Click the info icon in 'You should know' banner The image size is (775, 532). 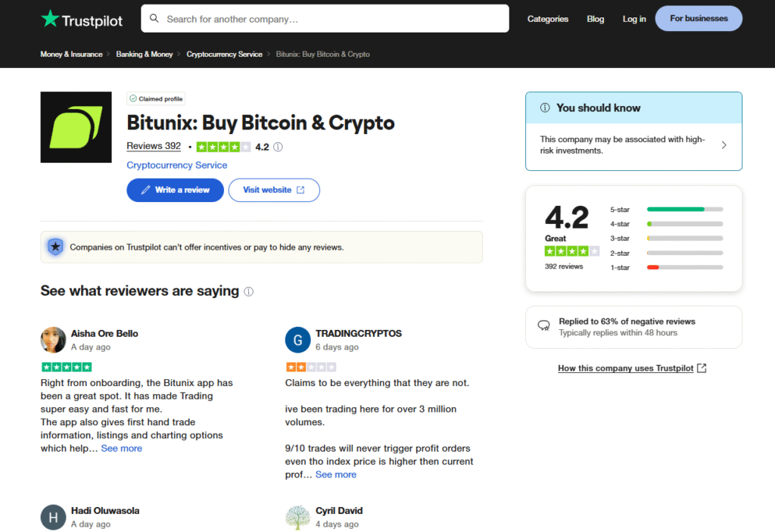(544, 107)
